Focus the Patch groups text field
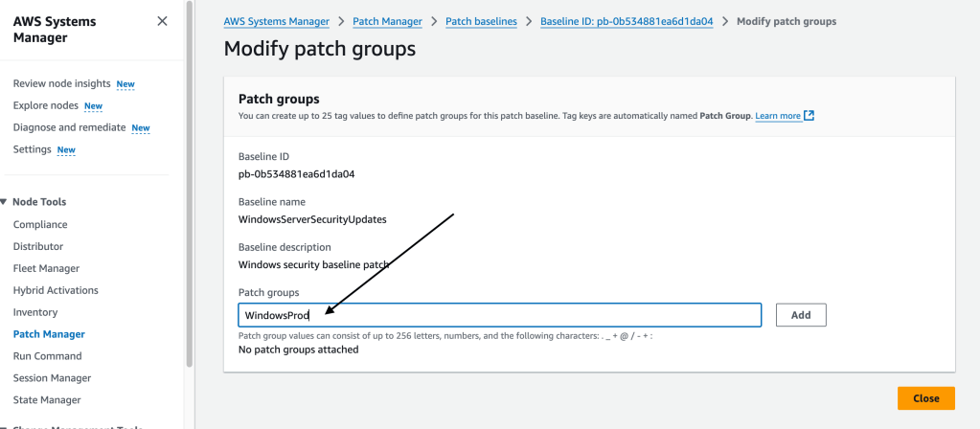Screen dimensions: 980x429 pos(498,315)
